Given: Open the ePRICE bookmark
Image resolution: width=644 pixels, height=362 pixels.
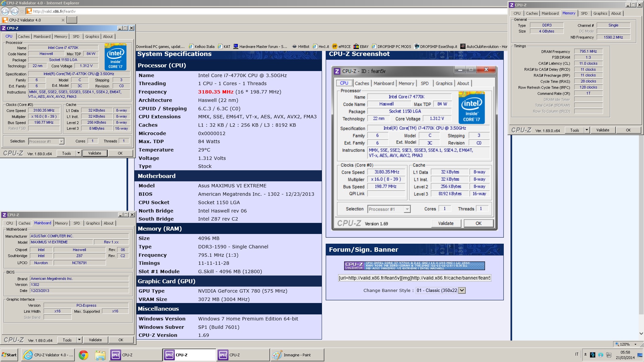Looking at the screenshot, I should [341, 47].
